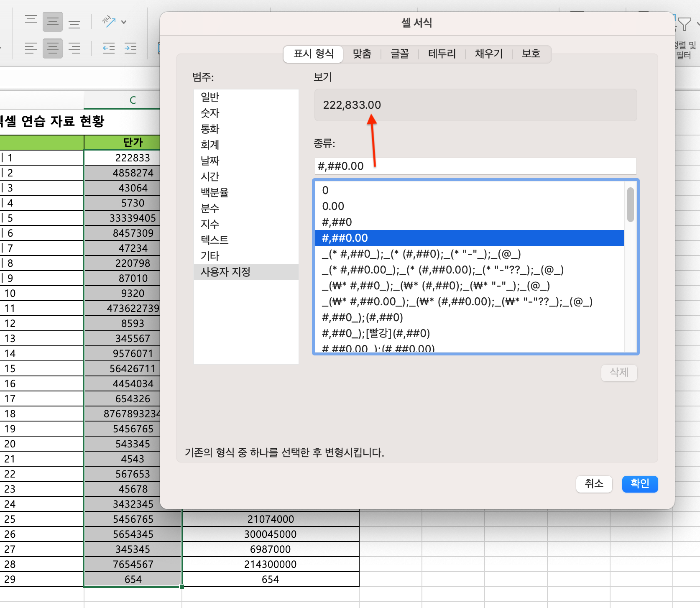Viewport: 700px width, 608px height.
Task: Select the 날짜 category
Action: (x=246, y=161)
